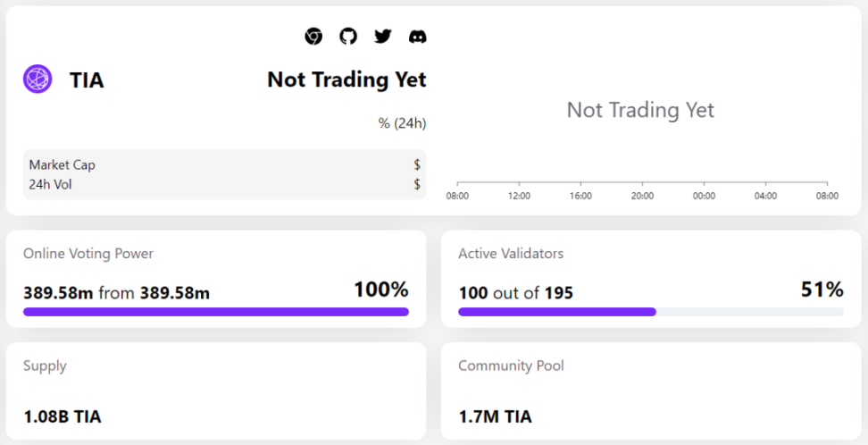Open the GitHub repository icon
Screen dimensions: 868x445
pos(348,37)
